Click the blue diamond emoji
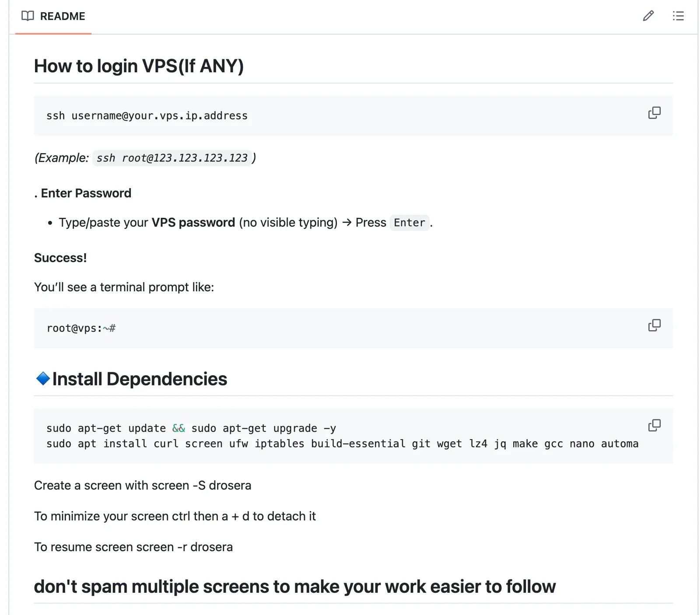The width and height of the screenshot is (700, 615). click(43, 379)
